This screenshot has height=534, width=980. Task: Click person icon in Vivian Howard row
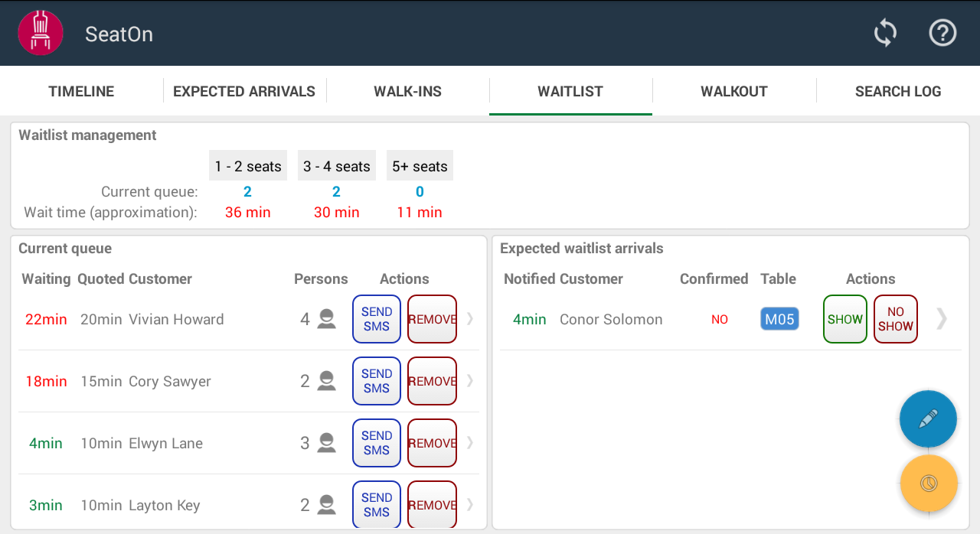point(327,319)
